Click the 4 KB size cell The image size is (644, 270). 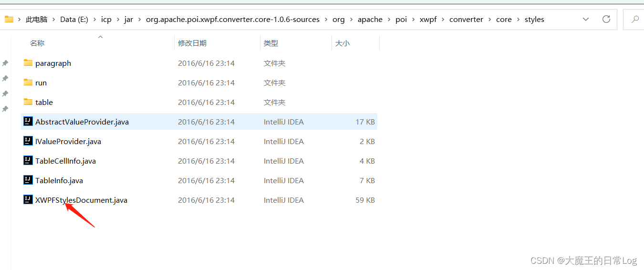click(x=367, y=161)
